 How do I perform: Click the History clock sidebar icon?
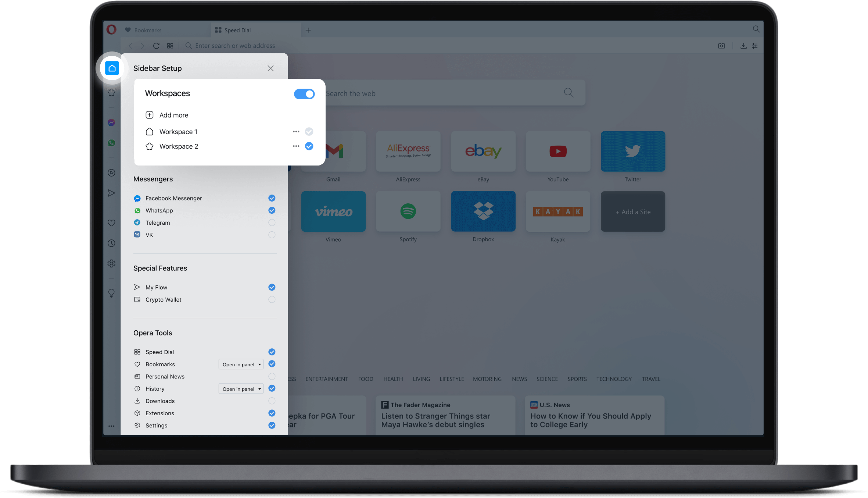click(112, 243)
